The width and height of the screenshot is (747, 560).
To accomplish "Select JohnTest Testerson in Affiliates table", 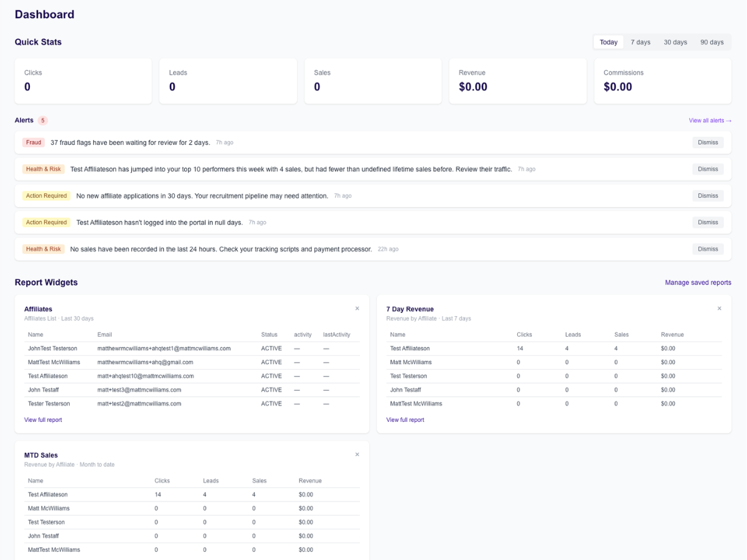I will 53,348.
